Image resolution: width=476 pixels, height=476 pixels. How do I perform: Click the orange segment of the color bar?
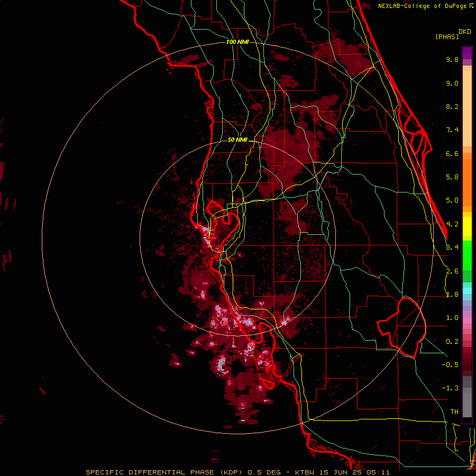467,182
